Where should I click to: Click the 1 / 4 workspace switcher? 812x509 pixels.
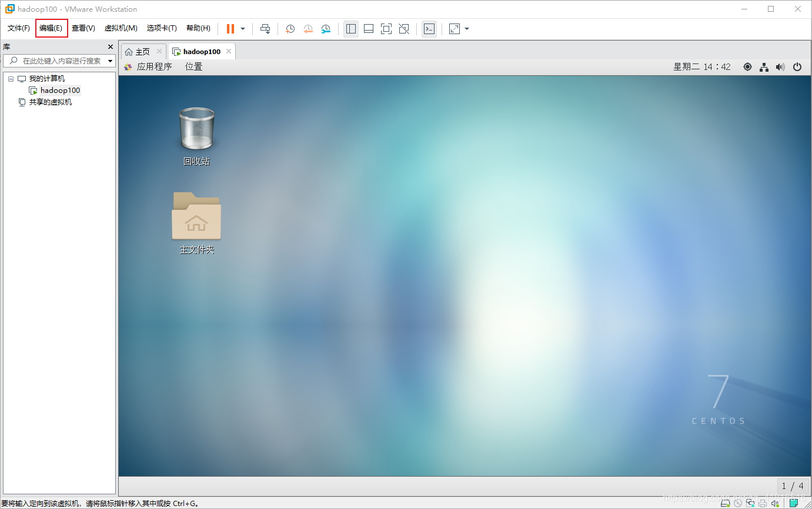(x=792, y=486)
